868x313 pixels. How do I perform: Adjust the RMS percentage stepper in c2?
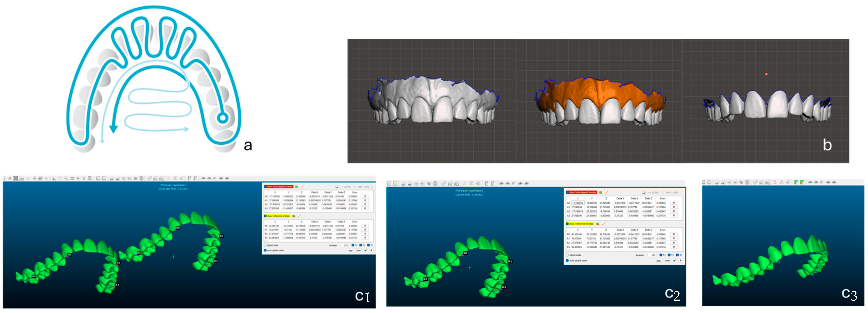pyautogui.click(x=681, y=193)
